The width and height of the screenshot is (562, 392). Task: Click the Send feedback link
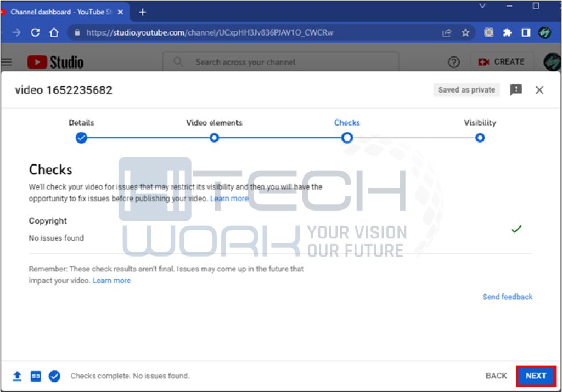tap(507, 297)
